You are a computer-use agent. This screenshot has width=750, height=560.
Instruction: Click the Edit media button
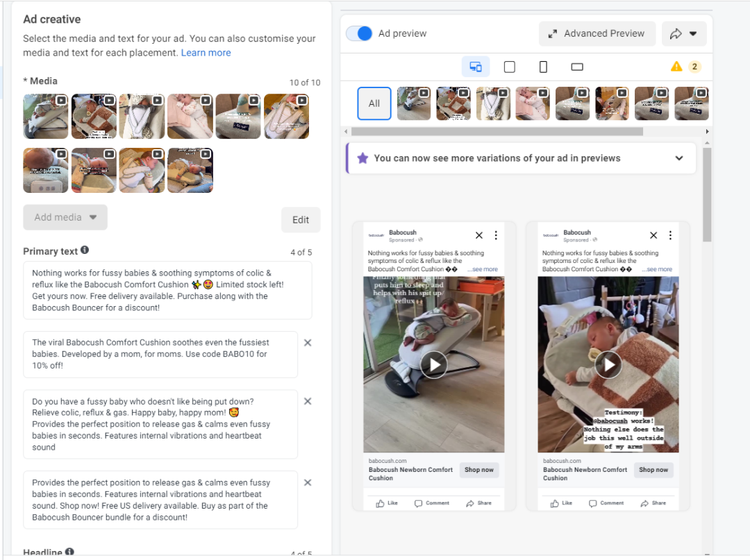[x=301, y=220]
